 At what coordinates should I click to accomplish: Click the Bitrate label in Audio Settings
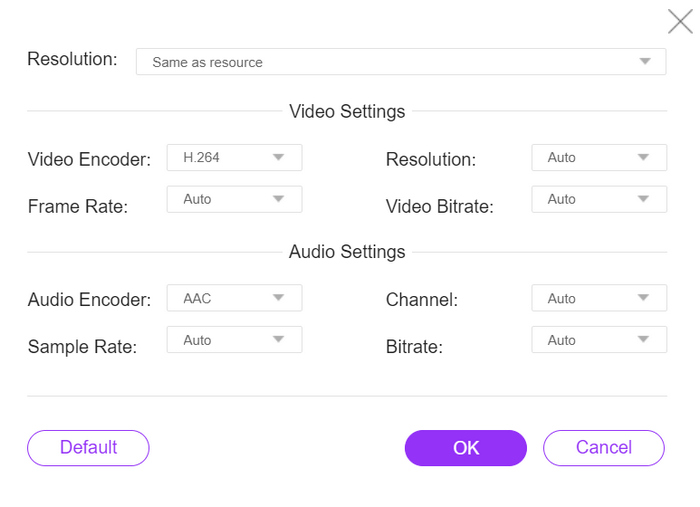(x=414, y=347)
